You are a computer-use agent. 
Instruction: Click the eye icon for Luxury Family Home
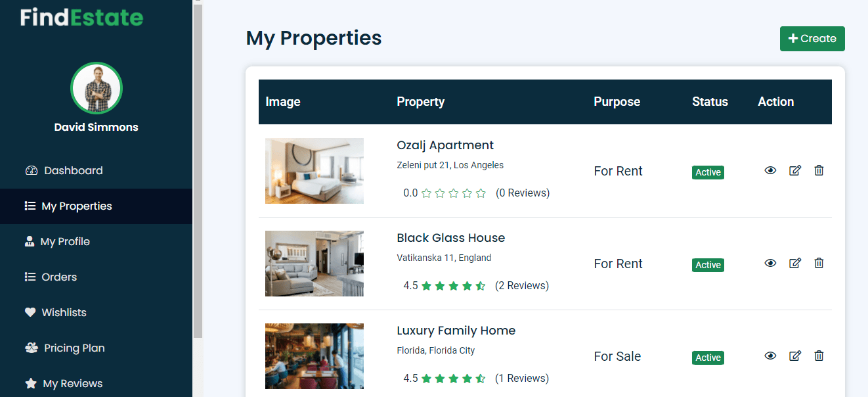[x=770, y=356]
